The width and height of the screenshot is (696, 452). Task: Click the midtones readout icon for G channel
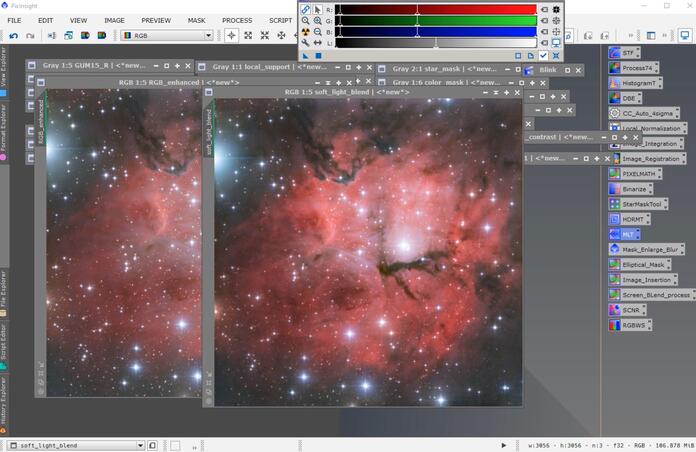click(556, 20)
